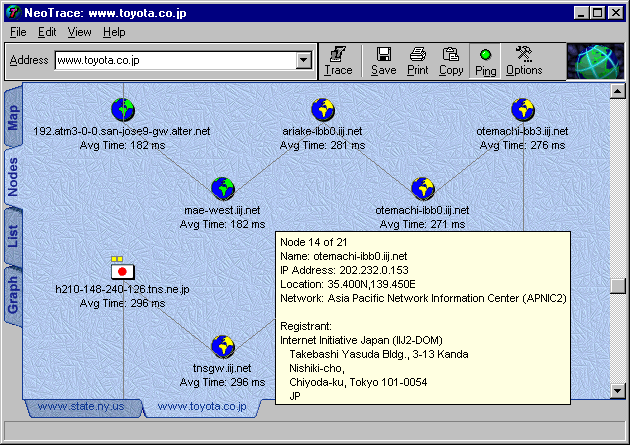Click the vertical scrollbar thumb

tap(617, 286)
